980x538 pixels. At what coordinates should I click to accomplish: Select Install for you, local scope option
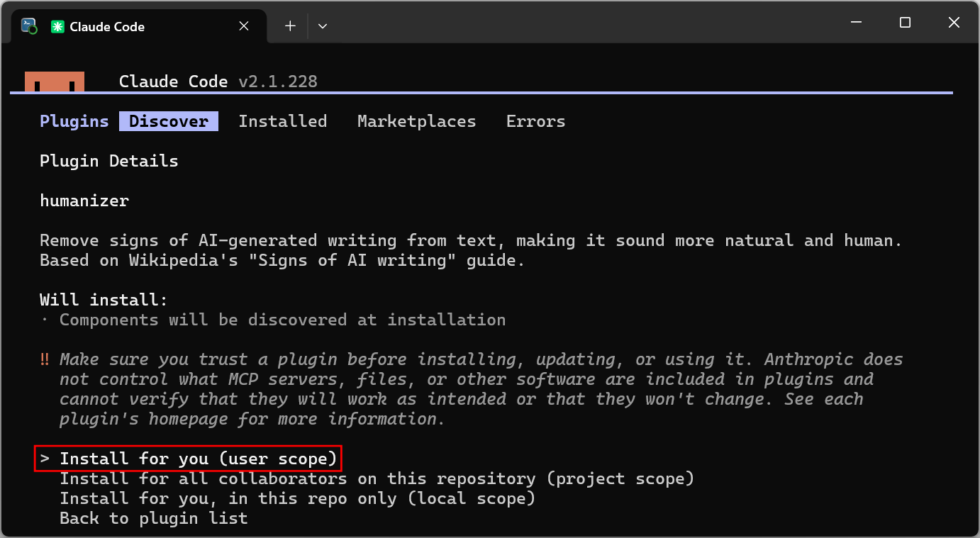pyautogui.click(x=297, y=498)
